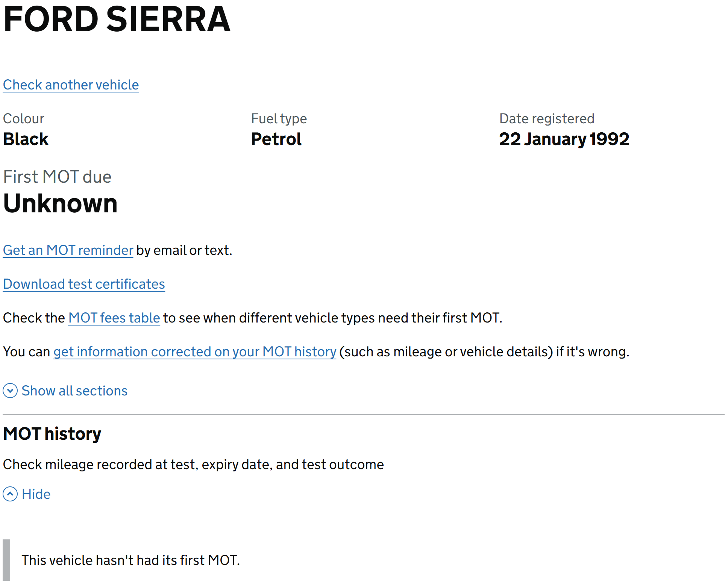Select the colour value Black
Image resolution: width=728 pixels, height=583 pixels.
pos(26,139)
